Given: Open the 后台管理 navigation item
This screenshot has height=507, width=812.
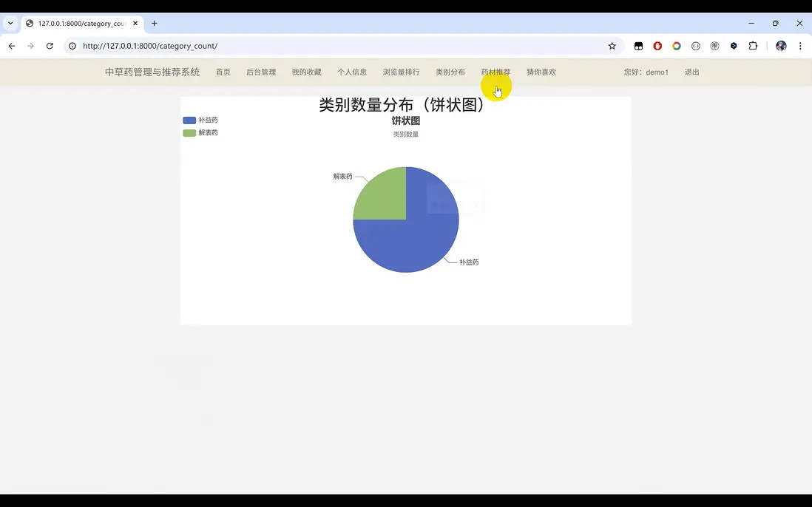Looking at the screenshot, I should [x=261, y=72].
